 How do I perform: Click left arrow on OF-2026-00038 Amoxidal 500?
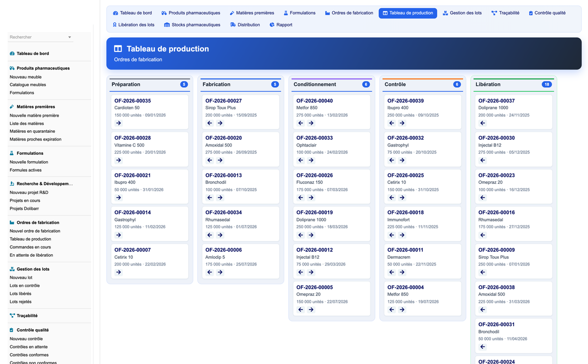[x=483, y=310]
